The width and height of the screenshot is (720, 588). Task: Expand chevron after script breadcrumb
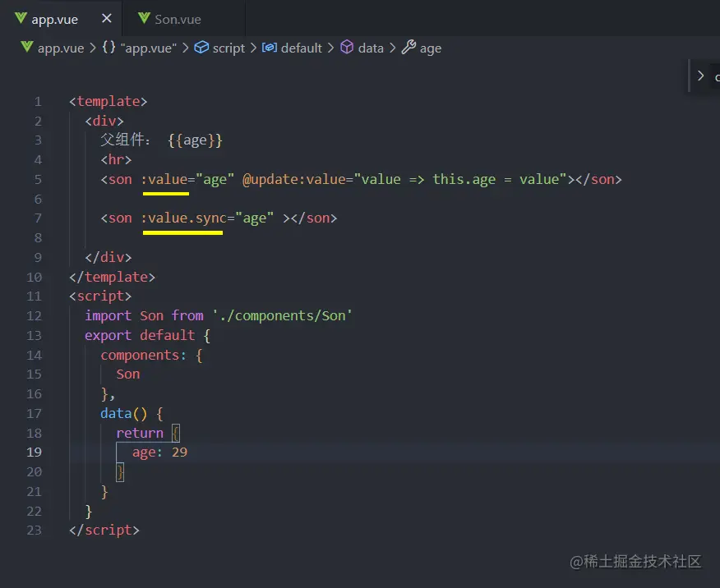pyautogui.click(x=253, y=48)
